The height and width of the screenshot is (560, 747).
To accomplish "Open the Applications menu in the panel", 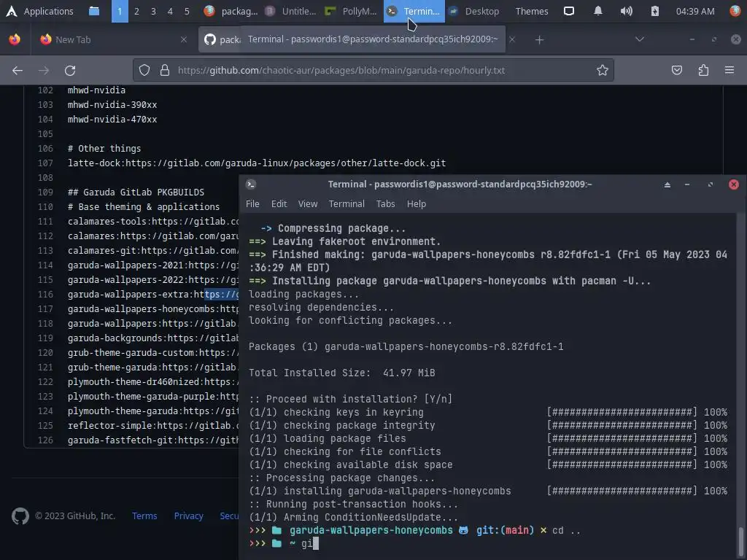I will click(39, 11).
